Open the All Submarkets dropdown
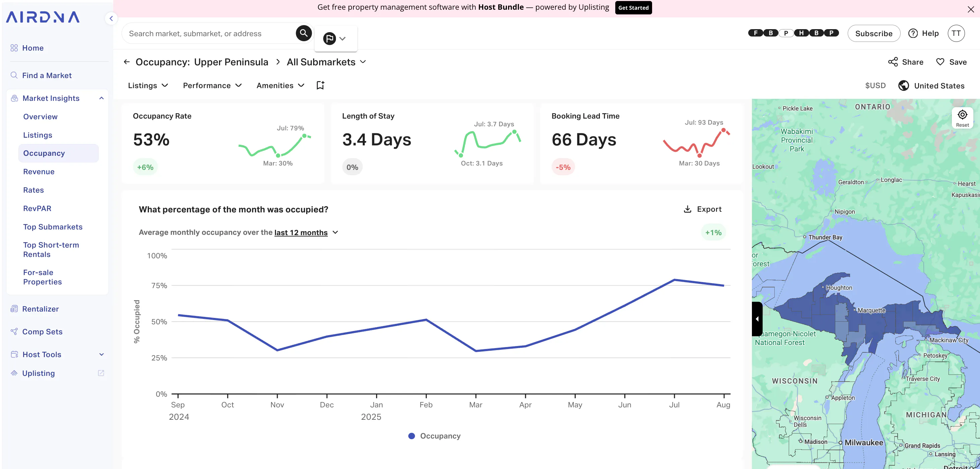This screenshot has width=980, height=469. coord(327,62)
